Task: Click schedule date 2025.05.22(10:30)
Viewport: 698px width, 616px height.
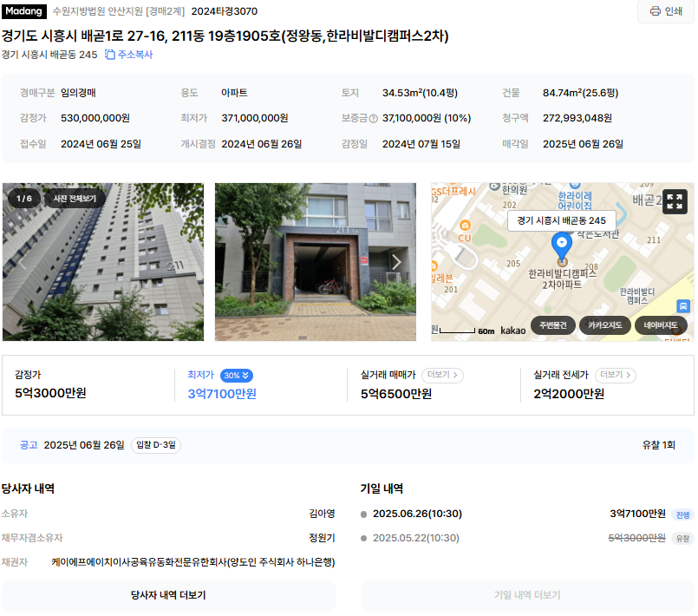Action: pyautogui.click(x=416, y=538)
